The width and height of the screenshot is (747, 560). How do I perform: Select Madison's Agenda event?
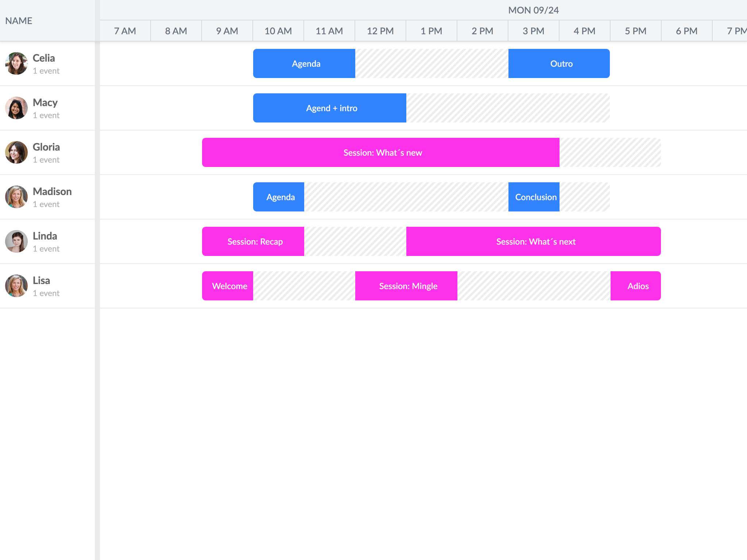279,197
